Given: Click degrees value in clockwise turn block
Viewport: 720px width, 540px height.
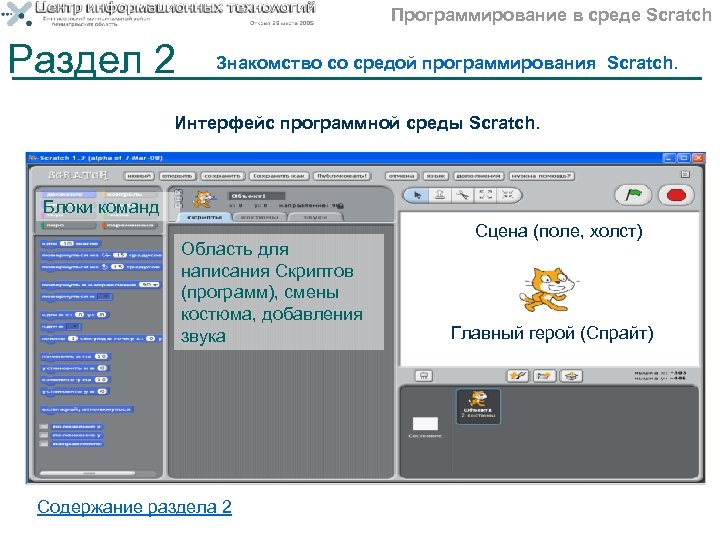Looking at the screenshot, I should coord(119,255).
